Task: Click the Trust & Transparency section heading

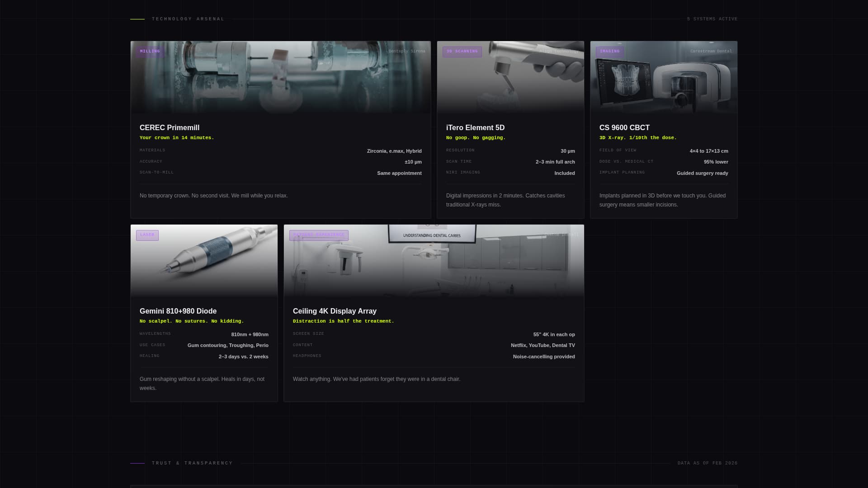Action: point(192,463)
